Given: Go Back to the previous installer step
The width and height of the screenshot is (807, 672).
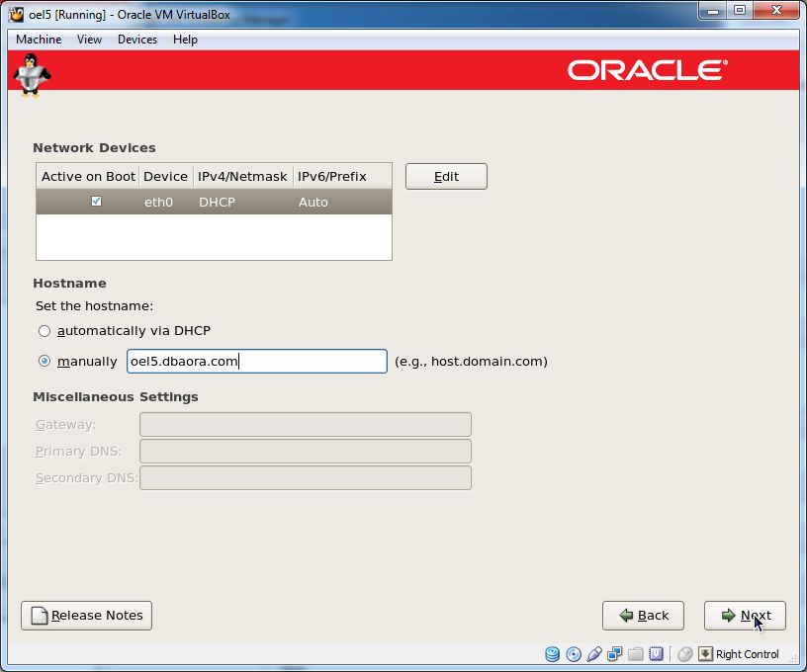Looking at the screenshot, I should pyautogui.click(x=644, y=616).
